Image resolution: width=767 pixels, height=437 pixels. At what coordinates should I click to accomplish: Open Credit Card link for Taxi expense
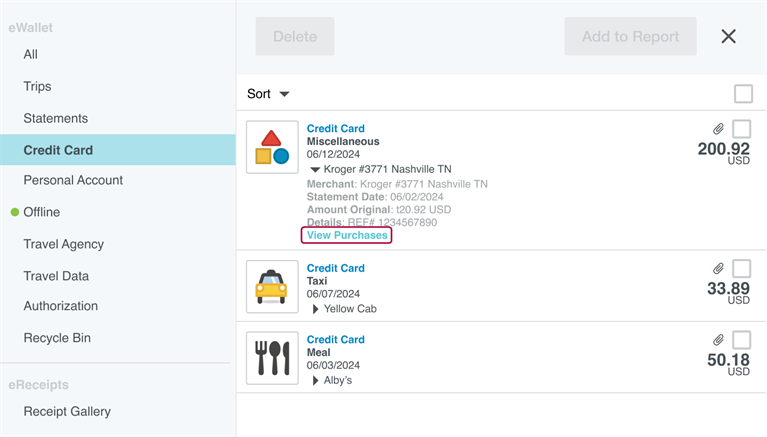point(336,268)
